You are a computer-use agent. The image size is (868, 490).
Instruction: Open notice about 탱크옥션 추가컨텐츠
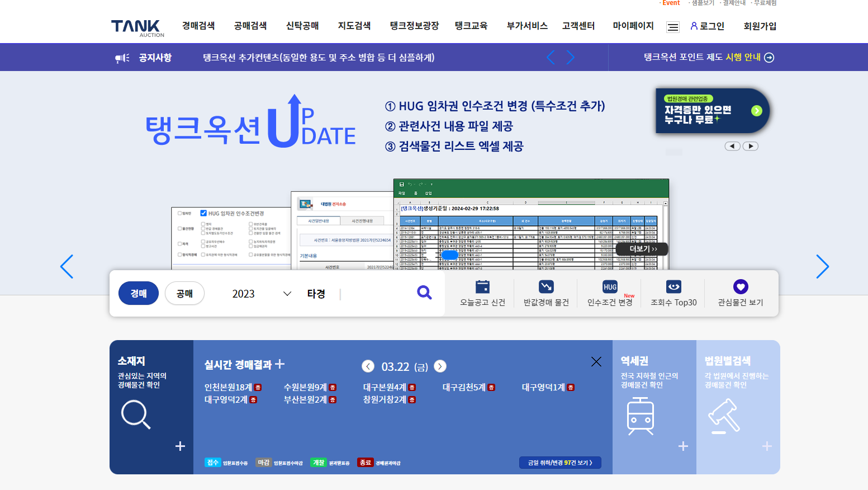(319, 58)
